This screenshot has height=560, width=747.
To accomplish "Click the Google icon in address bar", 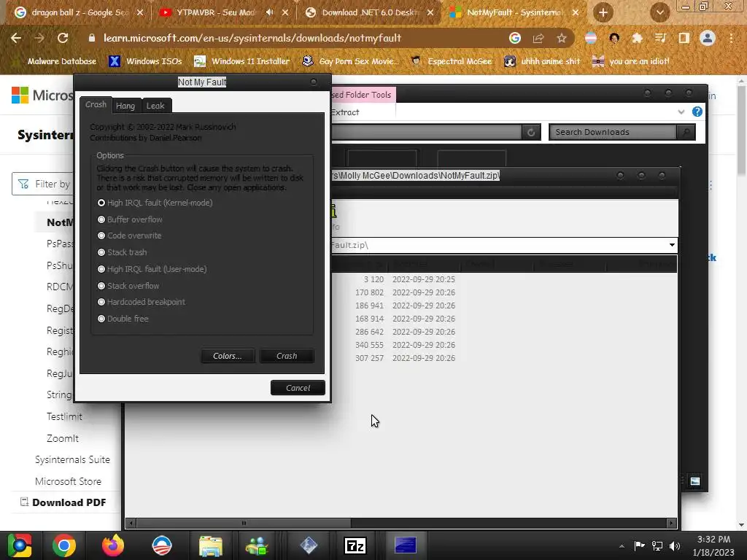I will (x=515, y=38).
